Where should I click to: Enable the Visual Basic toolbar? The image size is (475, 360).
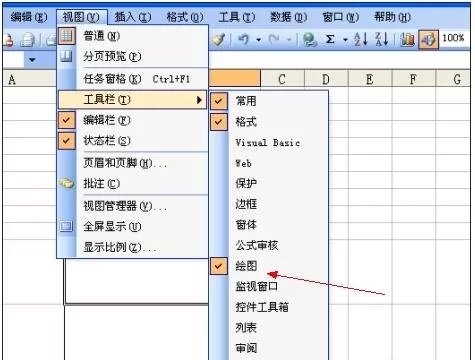click(x=269, y=143)
